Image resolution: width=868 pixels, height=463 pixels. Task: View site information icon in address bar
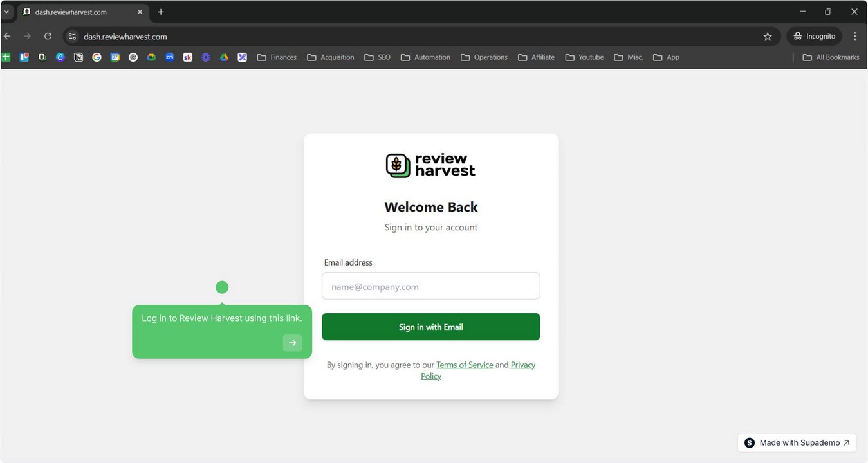tap(72, 37)
